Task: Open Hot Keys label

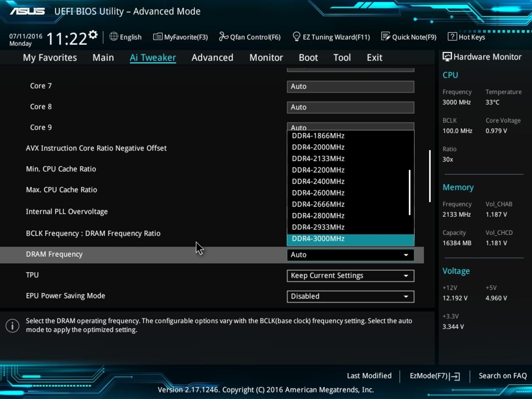Action: tap(472, 37)
